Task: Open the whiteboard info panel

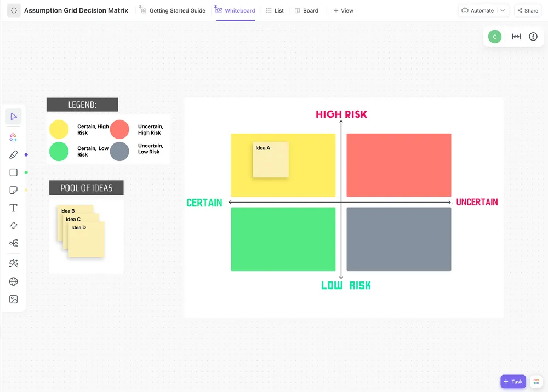Action: click(x=533, y=36)
